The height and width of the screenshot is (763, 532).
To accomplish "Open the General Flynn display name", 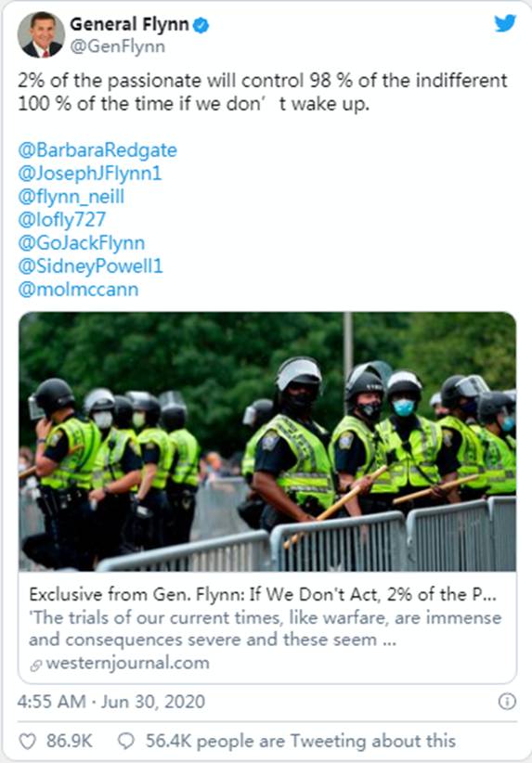I will point(129,24).
